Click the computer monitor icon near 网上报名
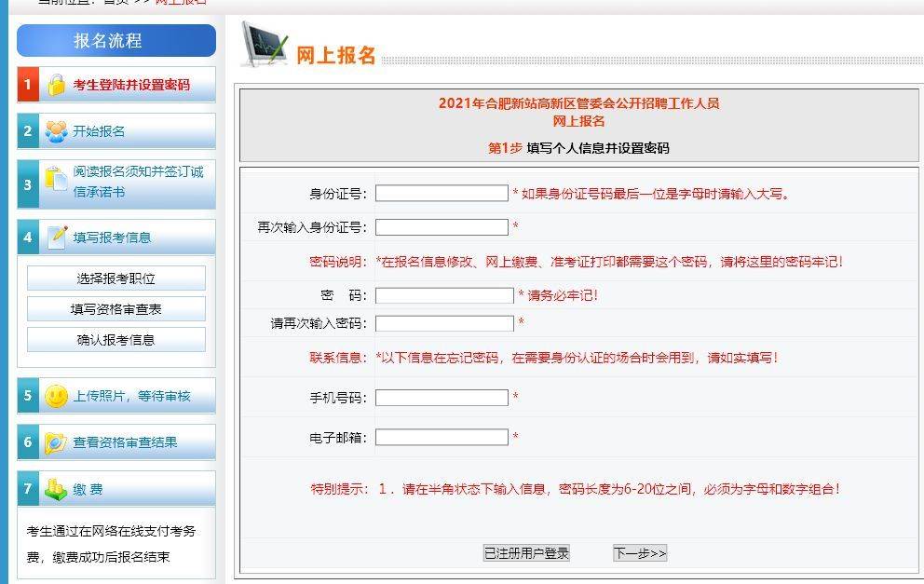 (264, 45)
